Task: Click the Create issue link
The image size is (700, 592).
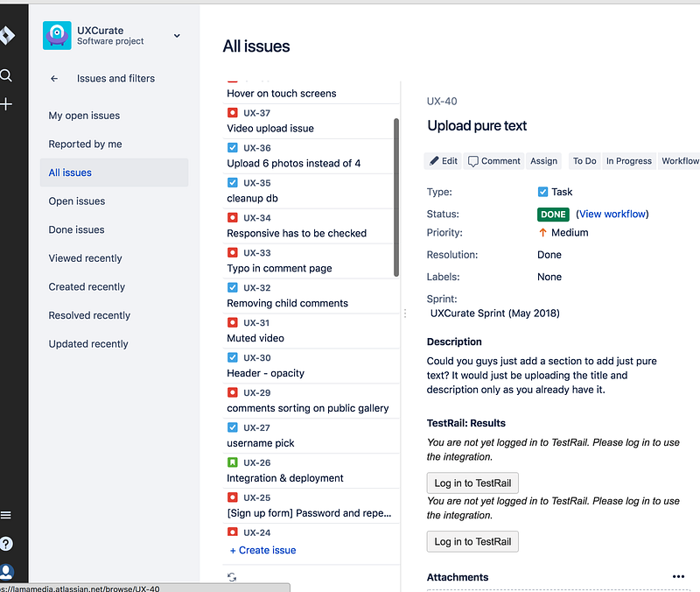Action: 263,550
